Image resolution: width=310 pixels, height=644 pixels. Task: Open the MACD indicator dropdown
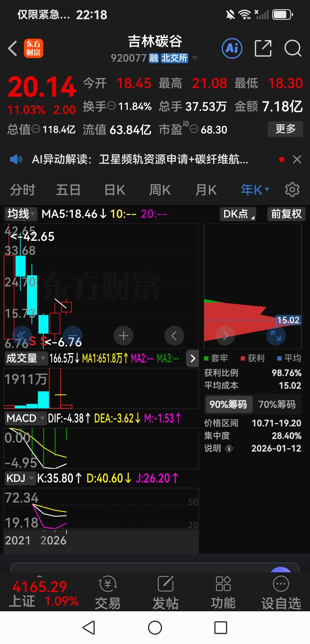(26, 418)
